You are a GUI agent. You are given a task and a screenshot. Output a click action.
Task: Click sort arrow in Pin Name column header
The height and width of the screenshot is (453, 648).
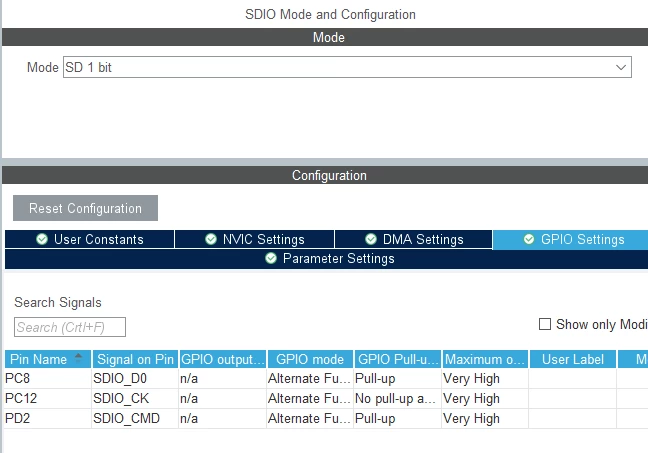pos(78,358)
